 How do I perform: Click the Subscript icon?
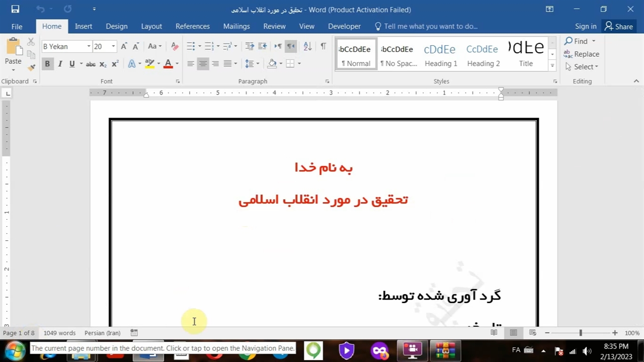point(103,64)
